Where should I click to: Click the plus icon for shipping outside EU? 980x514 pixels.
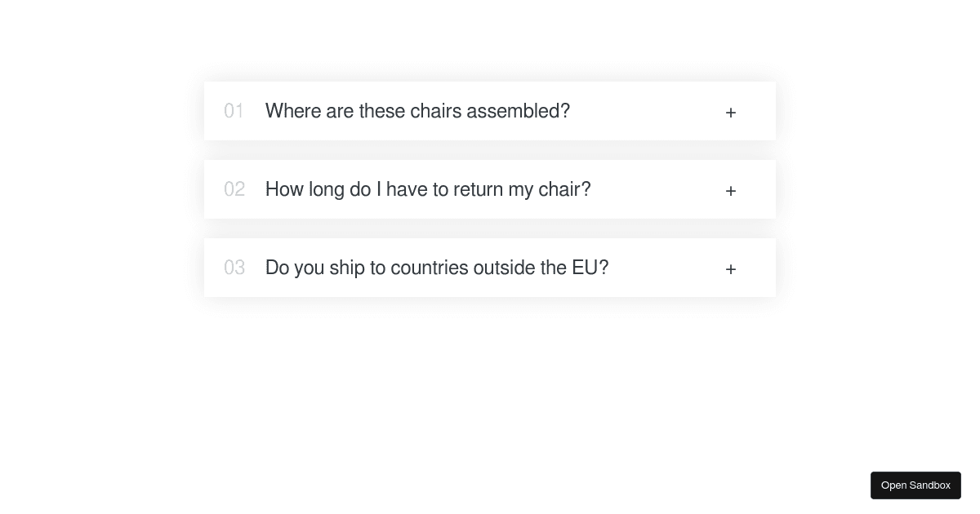(731, 269)
